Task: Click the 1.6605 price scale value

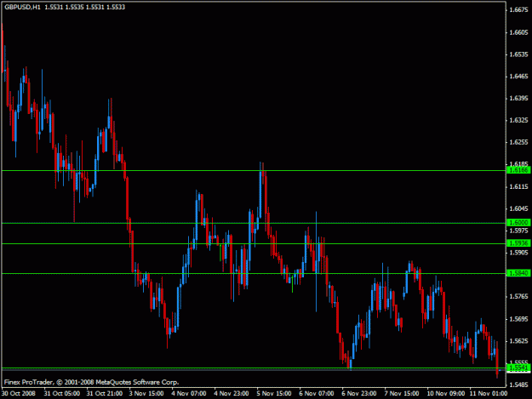Action: pyautogui.click(x=518, y=32)
